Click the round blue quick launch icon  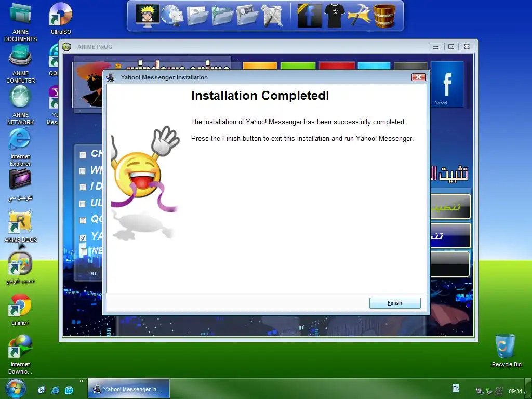(x=69, y=390)
